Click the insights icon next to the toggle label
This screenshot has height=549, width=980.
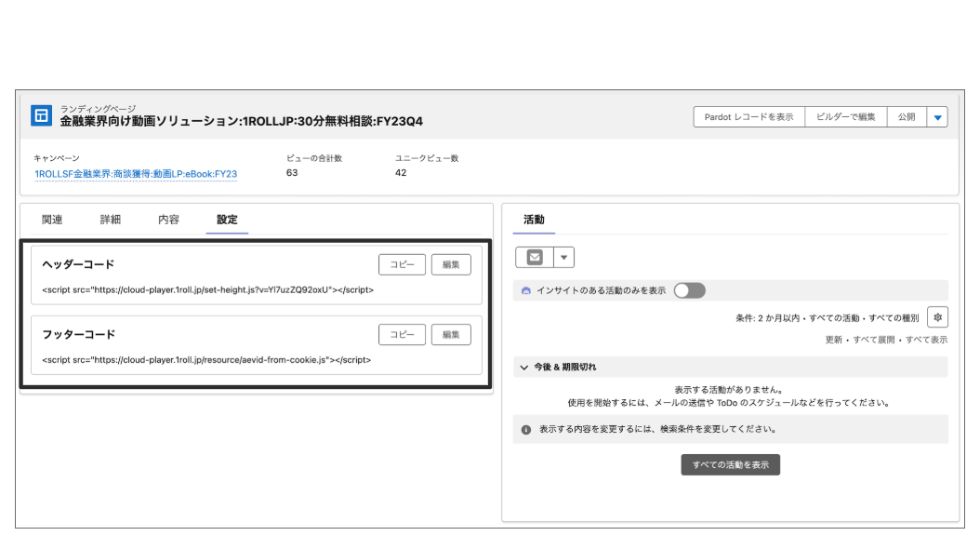526,290
